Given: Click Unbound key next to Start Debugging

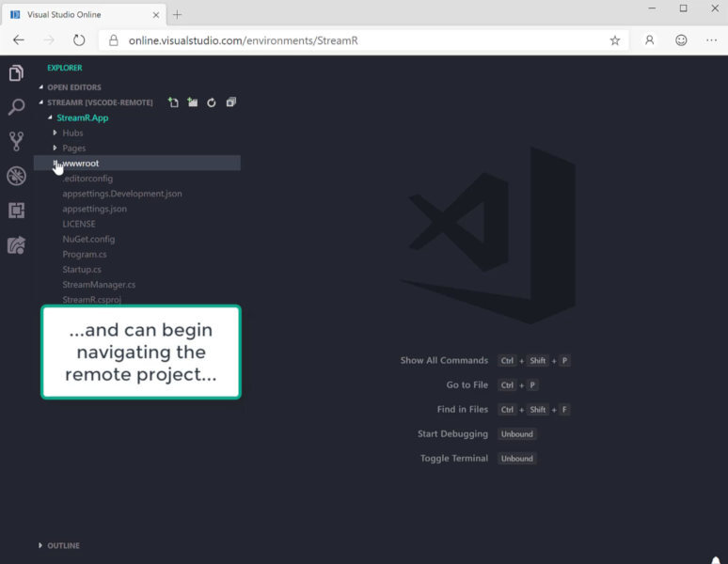Looking at the screenshot, I should pos(516,434).
